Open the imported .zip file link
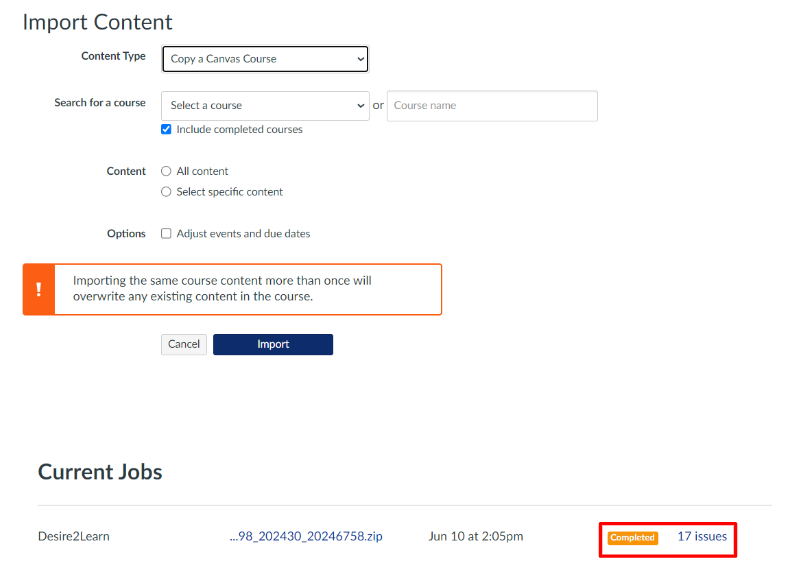This screenshot has width=804, height=573. (306, 537)
